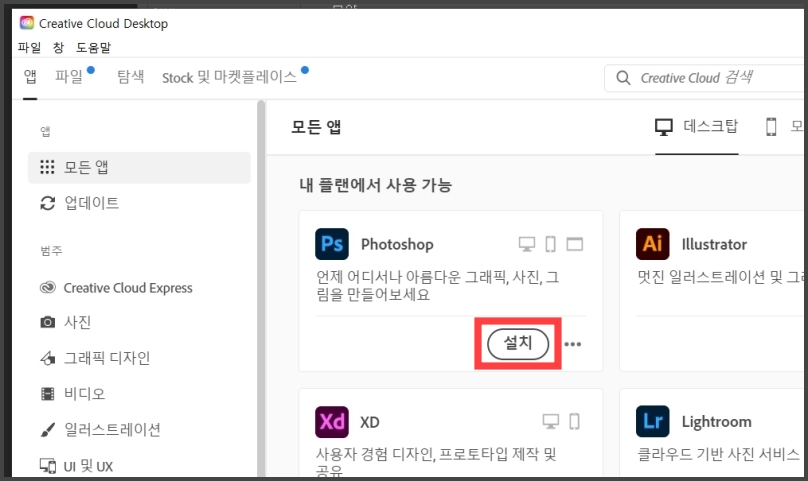
Task: Click the Lightroom Lr app icon
Action: 652,421
